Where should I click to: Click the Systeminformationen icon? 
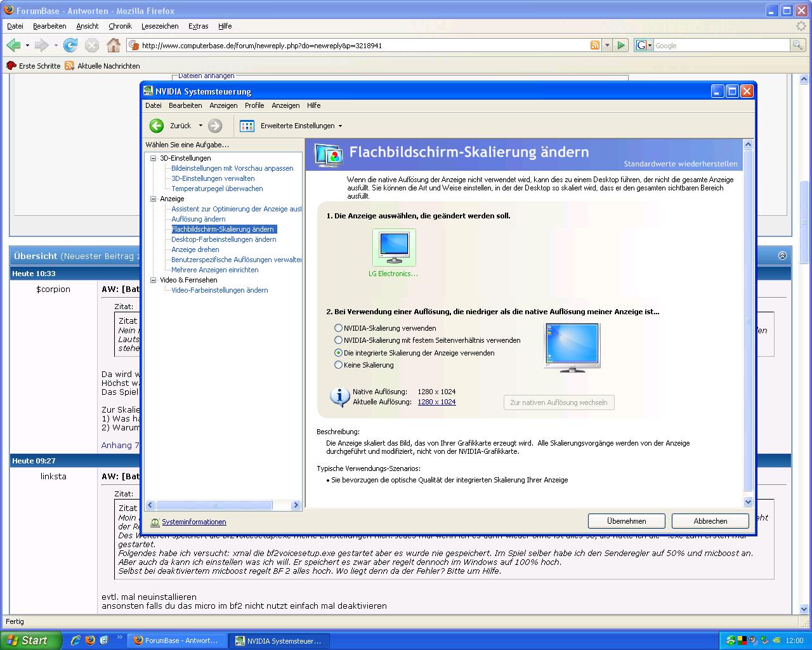click(x=155, y=522)
